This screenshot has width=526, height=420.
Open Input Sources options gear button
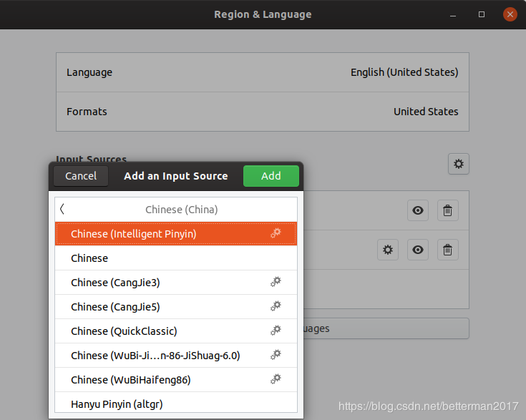coord(458,164)
